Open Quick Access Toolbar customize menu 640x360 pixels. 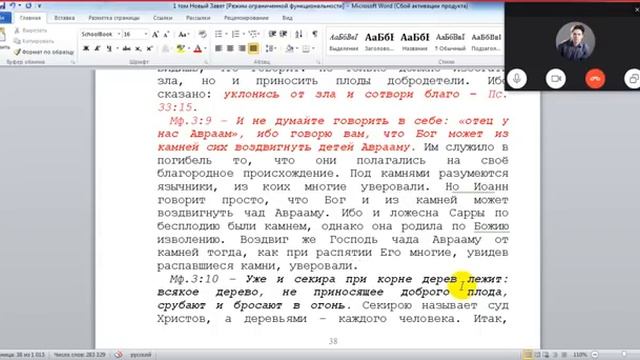pos(40,6)
